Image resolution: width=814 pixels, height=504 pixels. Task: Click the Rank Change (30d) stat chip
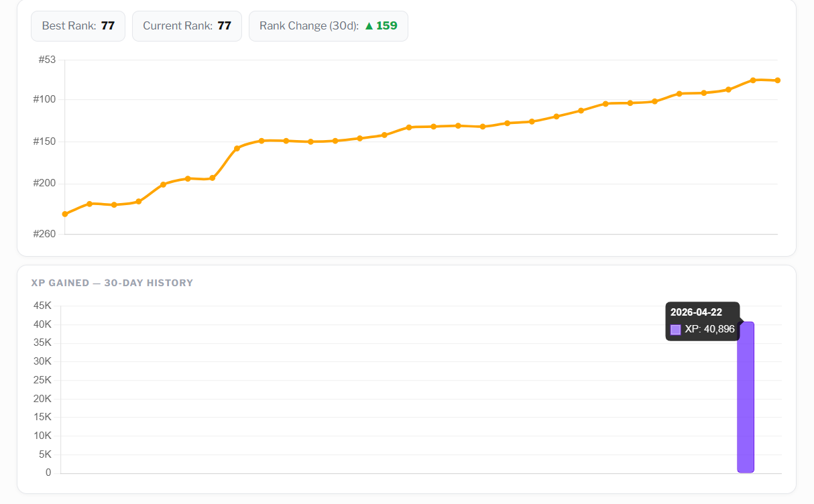coord(328,26)
